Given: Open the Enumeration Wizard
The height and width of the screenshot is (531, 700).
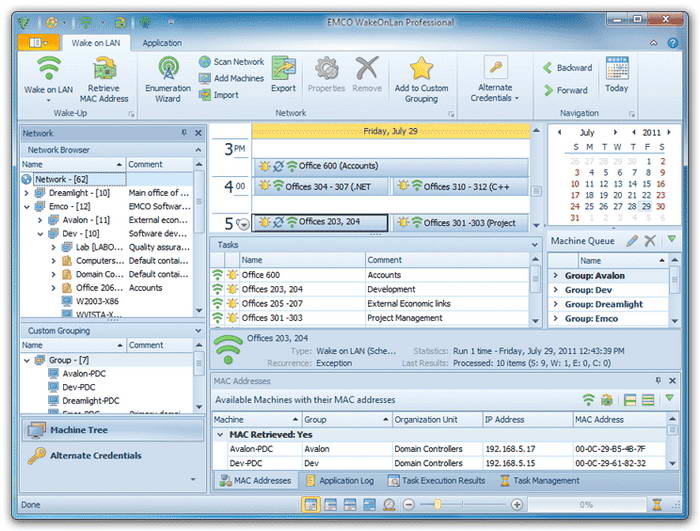Looking at the screenshot, I should tap(167, 70).
